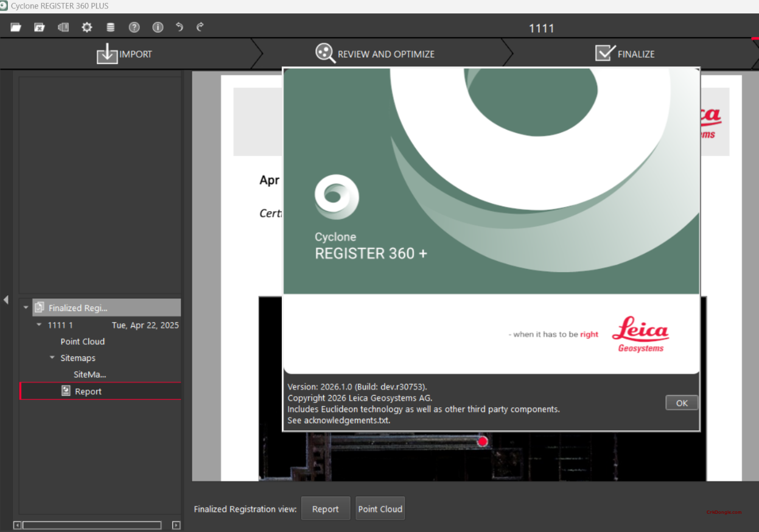Click the Report view button
The image size is (759, 532).
[x=326, y=509]
